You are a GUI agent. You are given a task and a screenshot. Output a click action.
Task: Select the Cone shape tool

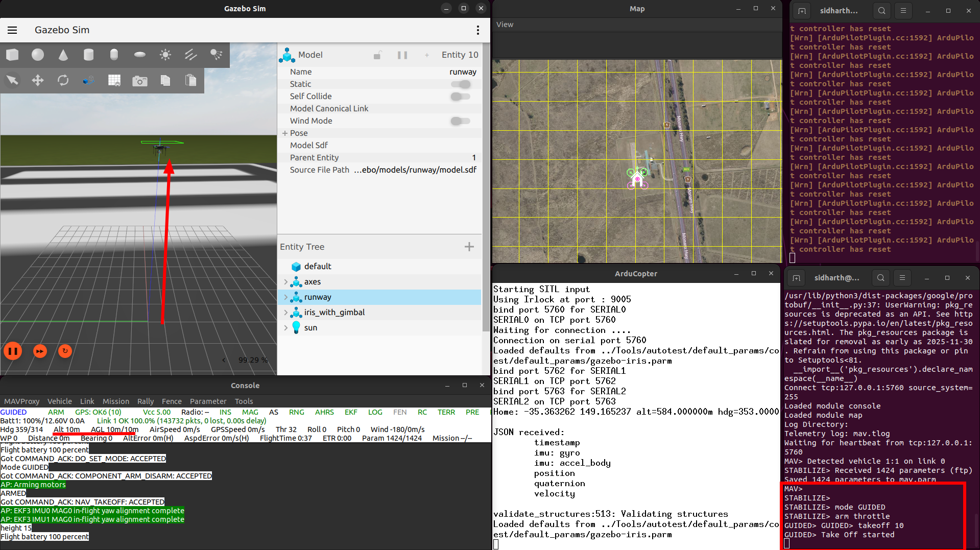pos(63,55)
